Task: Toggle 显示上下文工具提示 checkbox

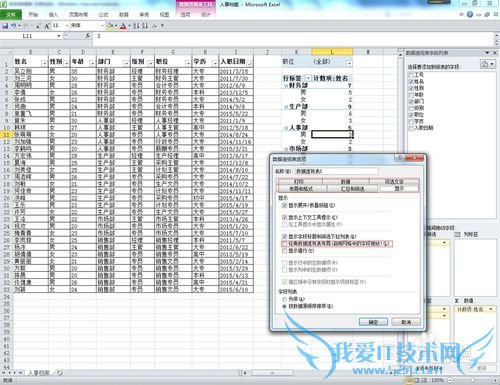Action: click(x=284, y=217)
